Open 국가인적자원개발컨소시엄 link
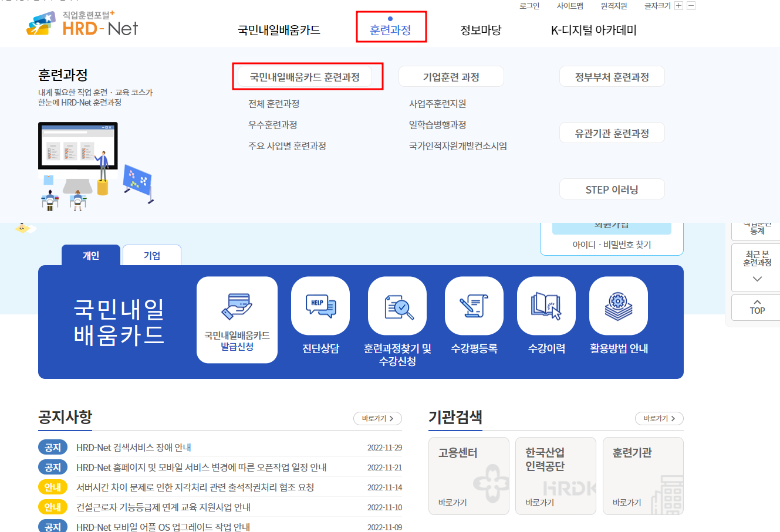780x532 pixels. pos(458,146)
